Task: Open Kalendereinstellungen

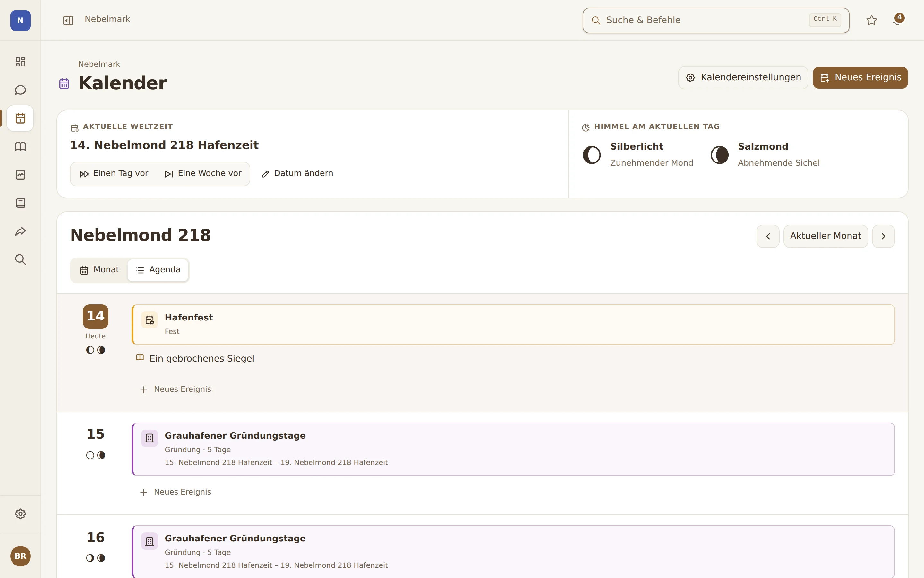Action: 743,78
